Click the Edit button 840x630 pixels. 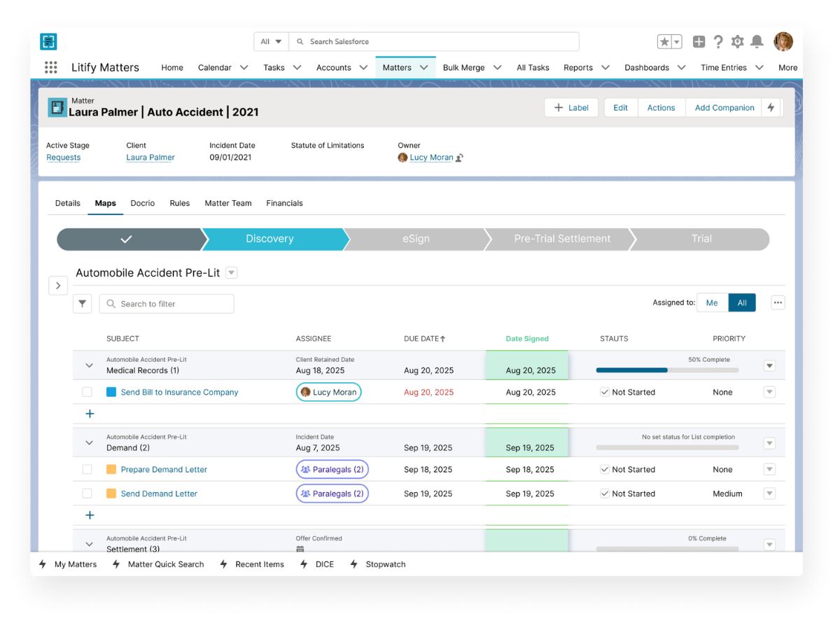tap(621, 108)
